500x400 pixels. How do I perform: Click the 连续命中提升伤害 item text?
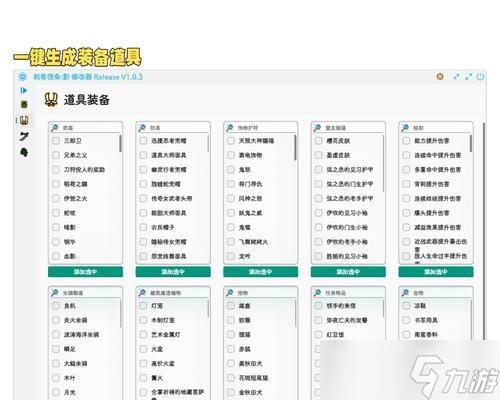pyautogui.click(x=438, y=155)
